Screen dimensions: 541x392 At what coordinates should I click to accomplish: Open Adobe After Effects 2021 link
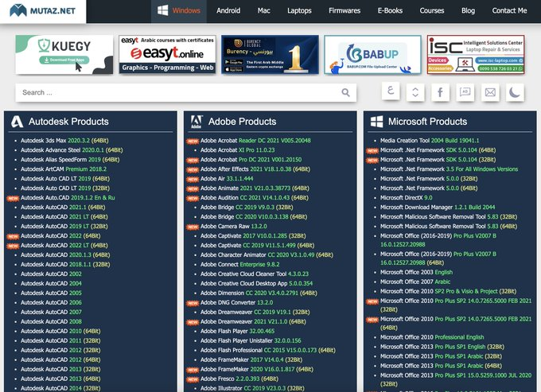click(x=255, y=169)
